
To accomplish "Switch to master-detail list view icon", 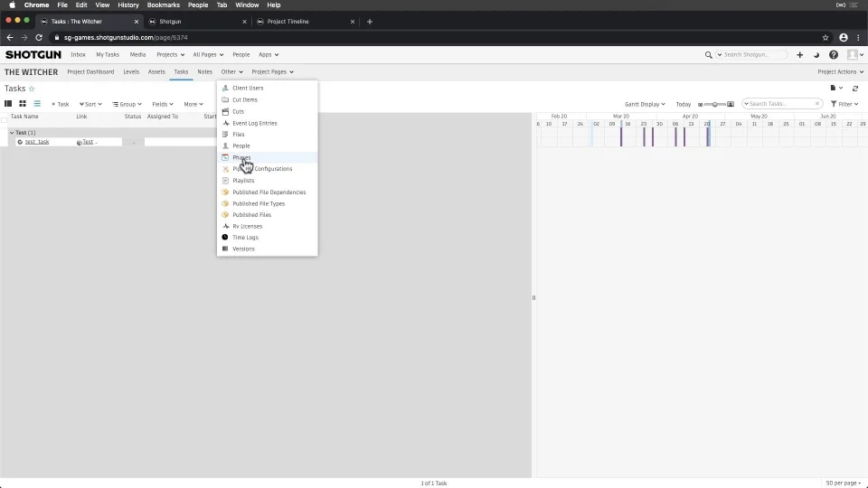I will [8, 103].
